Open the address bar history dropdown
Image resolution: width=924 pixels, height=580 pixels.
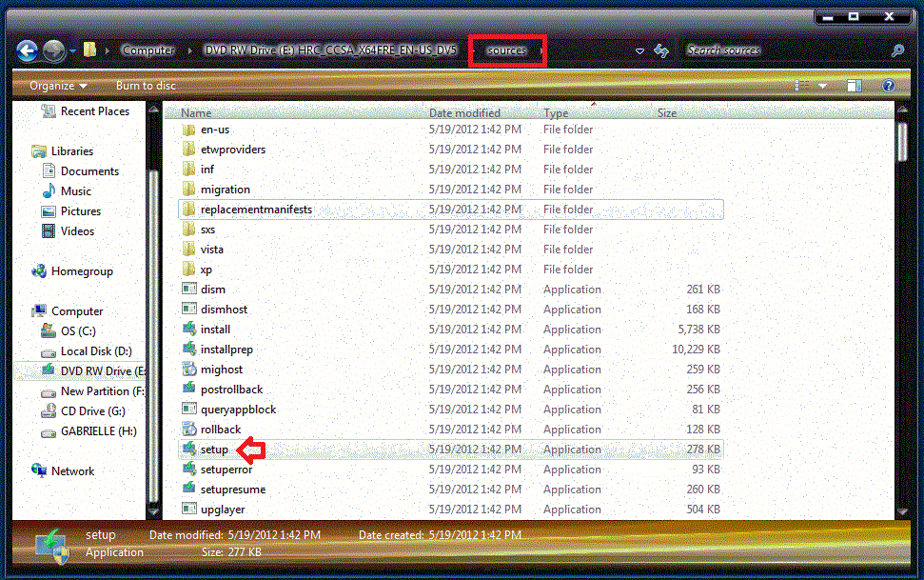pyautogui.click(x=640, y=51)
